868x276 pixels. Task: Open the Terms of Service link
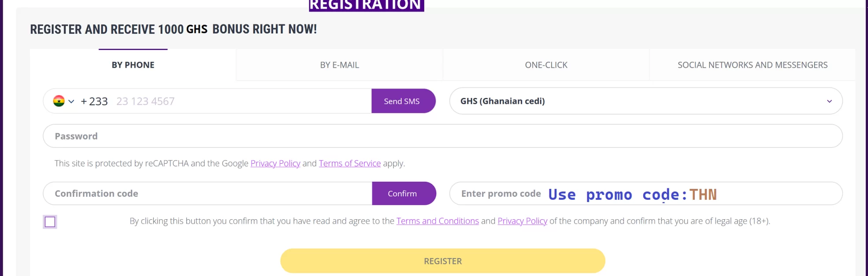pyautogui.click(x=350, y=163)
